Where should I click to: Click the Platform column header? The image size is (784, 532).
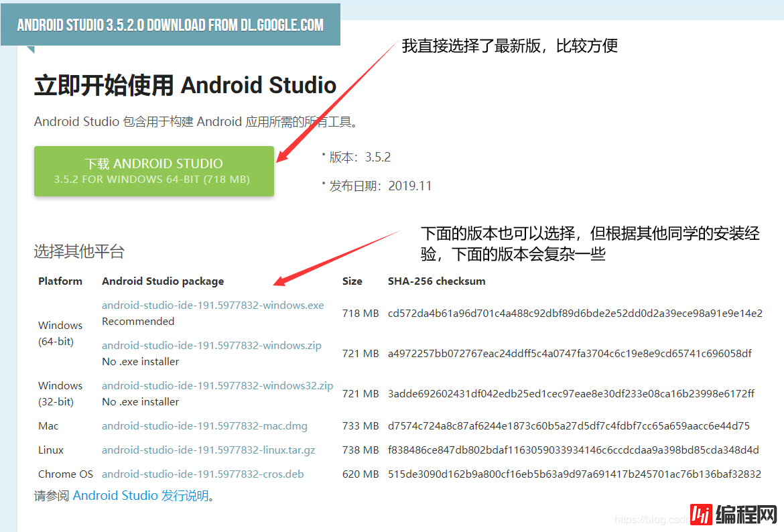pyautogui.click(x=60, y=281)
